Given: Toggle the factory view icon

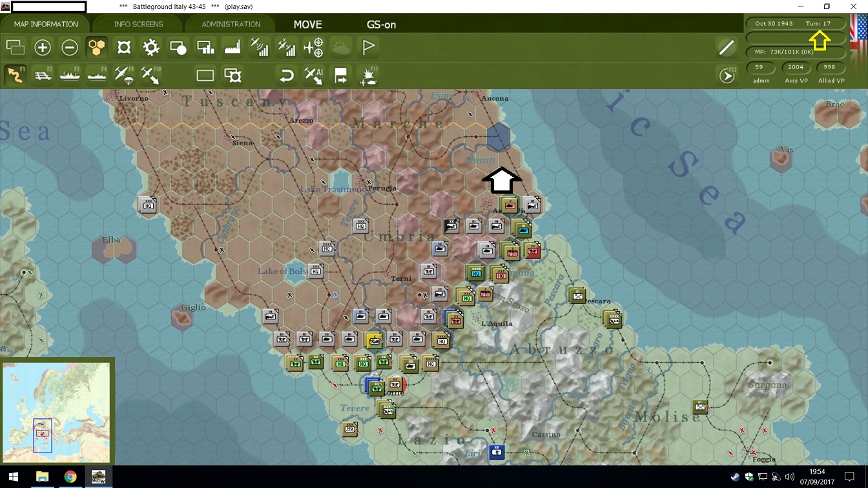Looking at the screenshot, I should [x=232, y=47].
